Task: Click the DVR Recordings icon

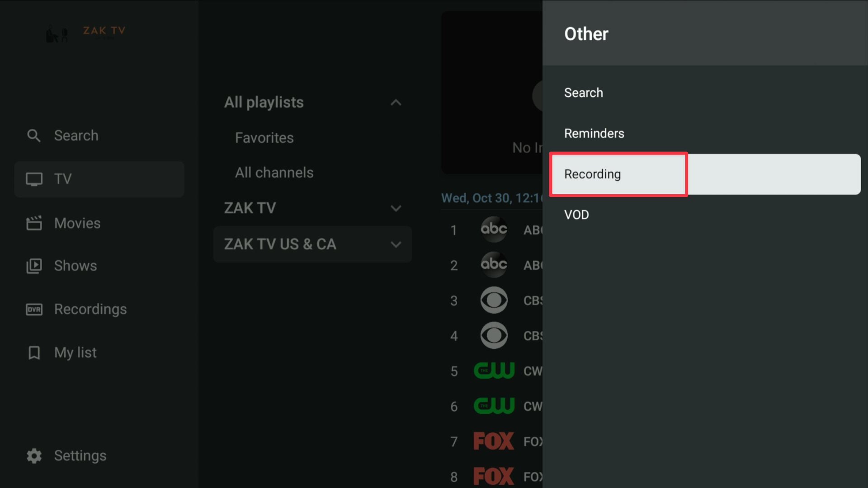Action: click(x=34, y=310)
